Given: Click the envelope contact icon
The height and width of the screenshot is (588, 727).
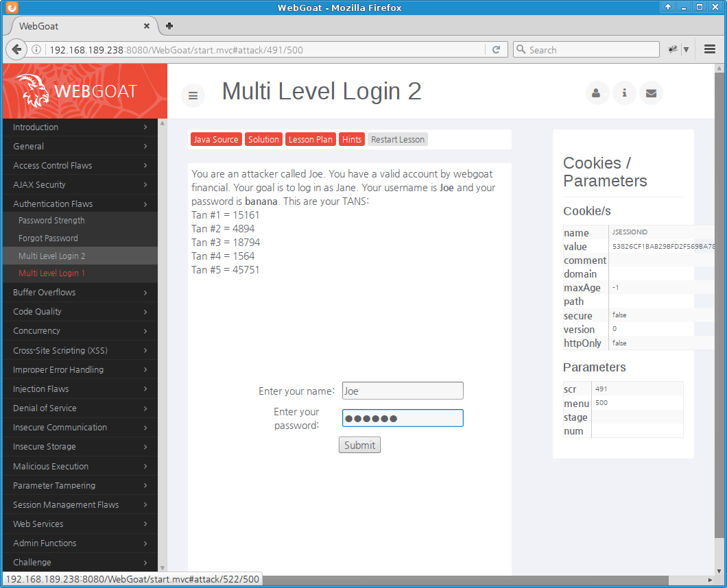Looking at the screenshot, I should [x=651, y=93].
